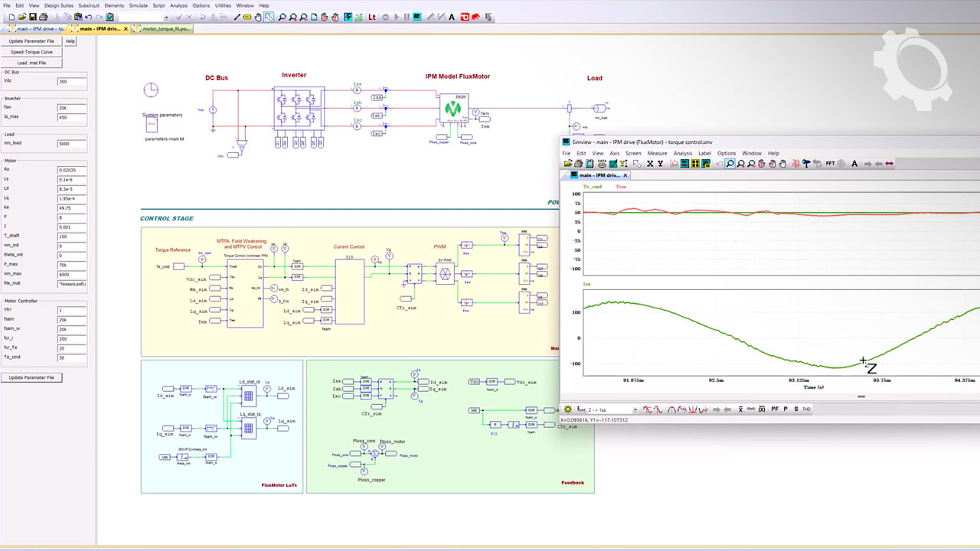
Task: Close the Simview main - IPM drive tab
Action: [626, 175]
